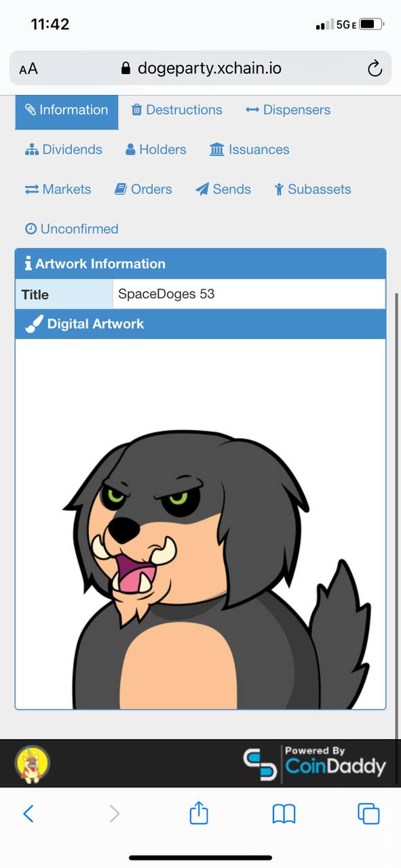Tap Safari share icon

click(x=199, y=812)
